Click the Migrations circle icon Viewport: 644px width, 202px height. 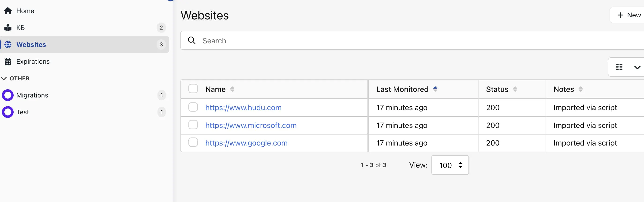8,95
